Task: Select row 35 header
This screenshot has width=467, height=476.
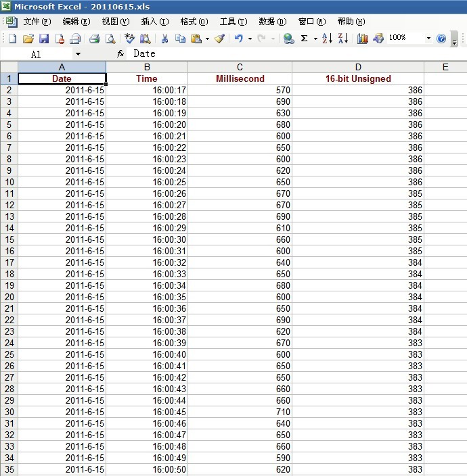Action: point(9,469)
